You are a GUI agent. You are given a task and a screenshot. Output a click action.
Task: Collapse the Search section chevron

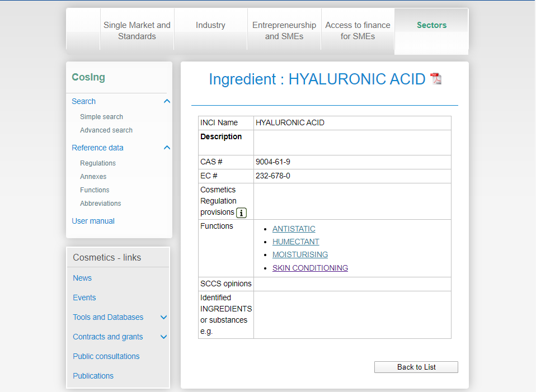click(x=167, y=101)
